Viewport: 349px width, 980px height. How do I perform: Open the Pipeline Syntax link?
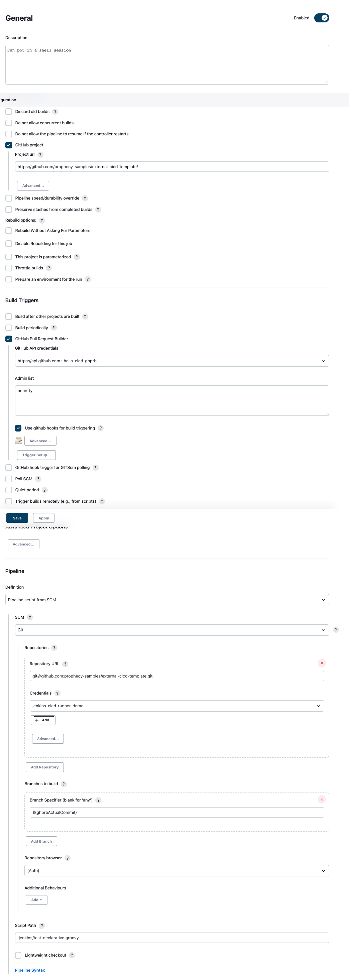click(30, 970)
